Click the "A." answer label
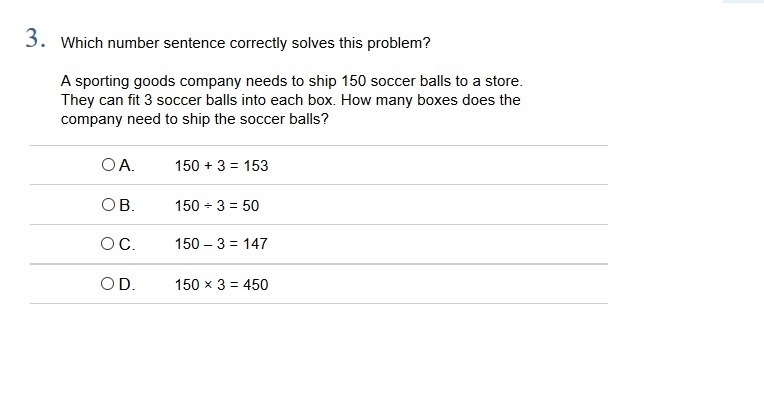 pyautogui.click(x=127, y=166)
